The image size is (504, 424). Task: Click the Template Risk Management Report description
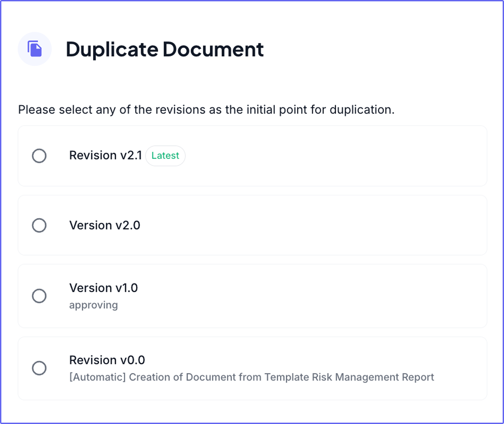point(251,377)
